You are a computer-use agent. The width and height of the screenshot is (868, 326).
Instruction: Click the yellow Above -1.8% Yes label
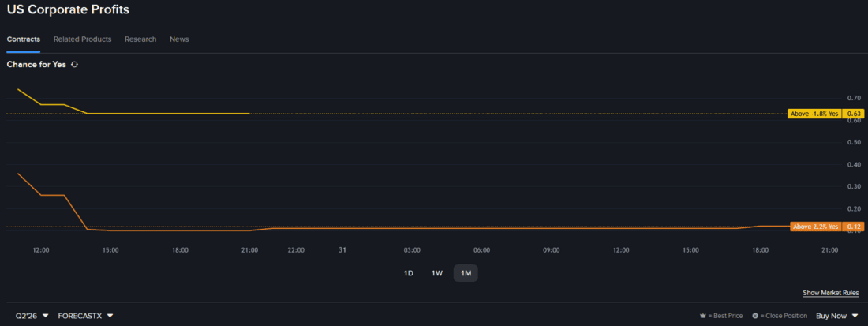814,114
